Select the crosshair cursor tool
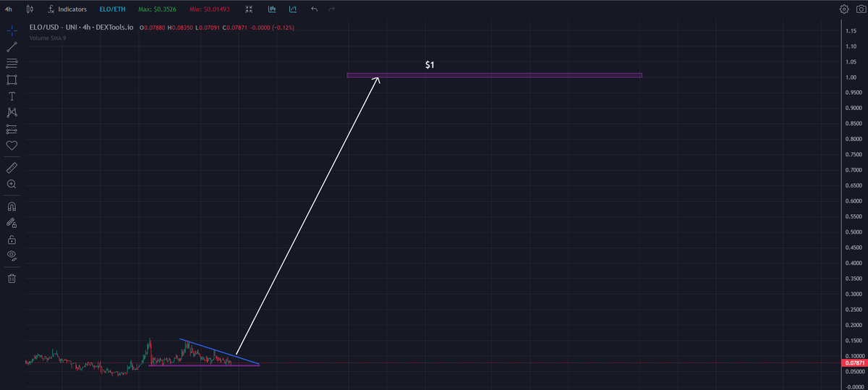The image size is (868, 390). click(12, 31)
